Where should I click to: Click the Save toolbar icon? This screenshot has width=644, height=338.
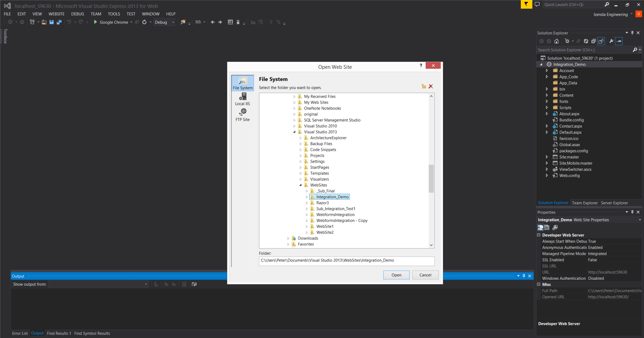click(52, 22)
